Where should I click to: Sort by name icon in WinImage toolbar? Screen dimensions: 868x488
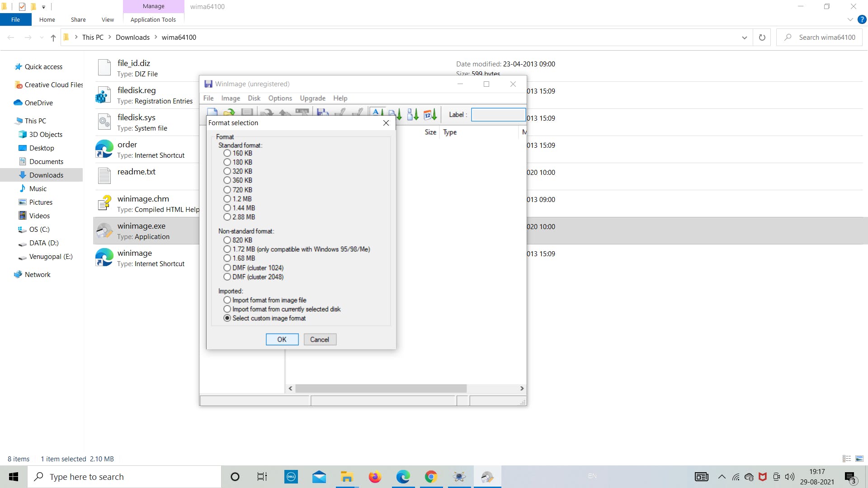(x=377, y=113)
